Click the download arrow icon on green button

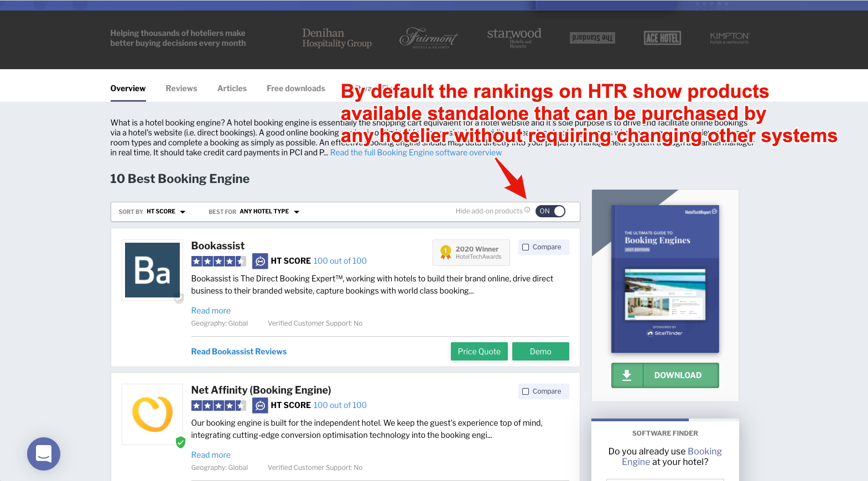click(627, 375)
